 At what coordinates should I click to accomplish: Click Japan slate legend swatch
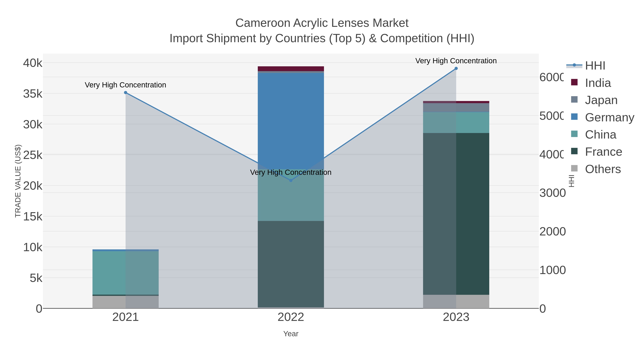pos(574,99)
